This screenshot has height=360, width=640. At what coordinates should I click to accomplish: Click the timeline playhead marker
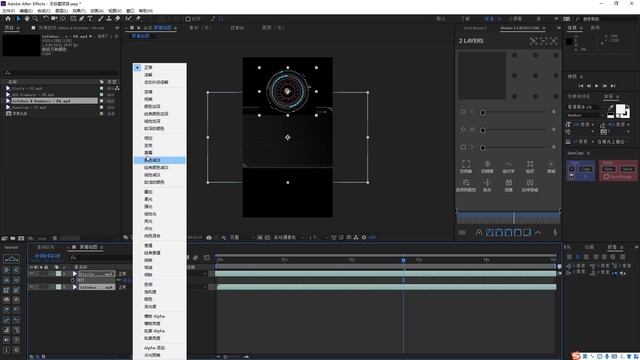pos(403,260)
